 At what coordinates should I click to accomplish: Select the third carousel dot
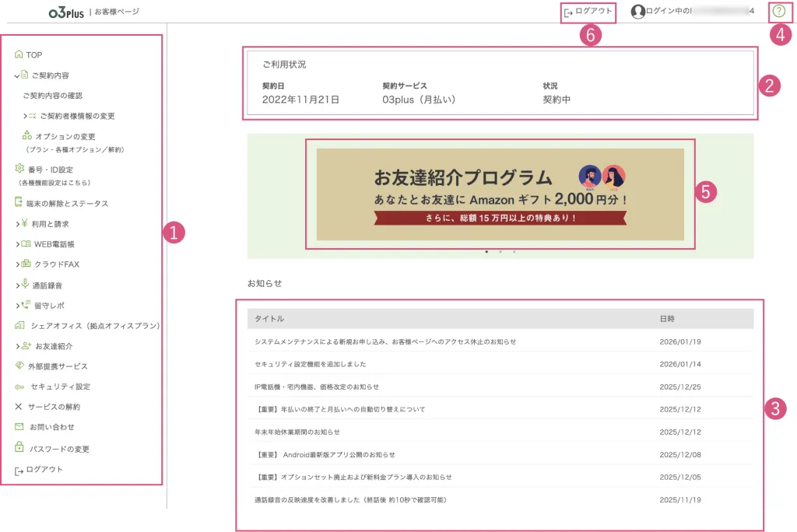click(x=514, y=251)
